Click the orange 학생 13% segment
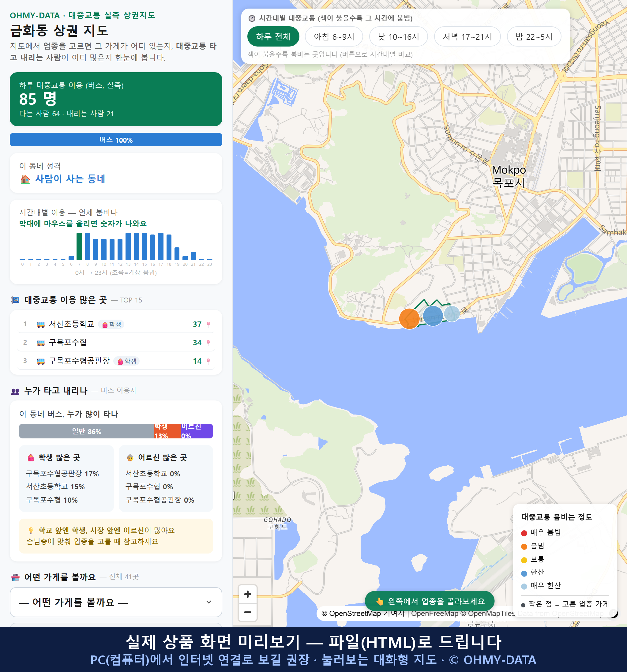The height and width of the screenshot is (672, 627). [167, 431]
